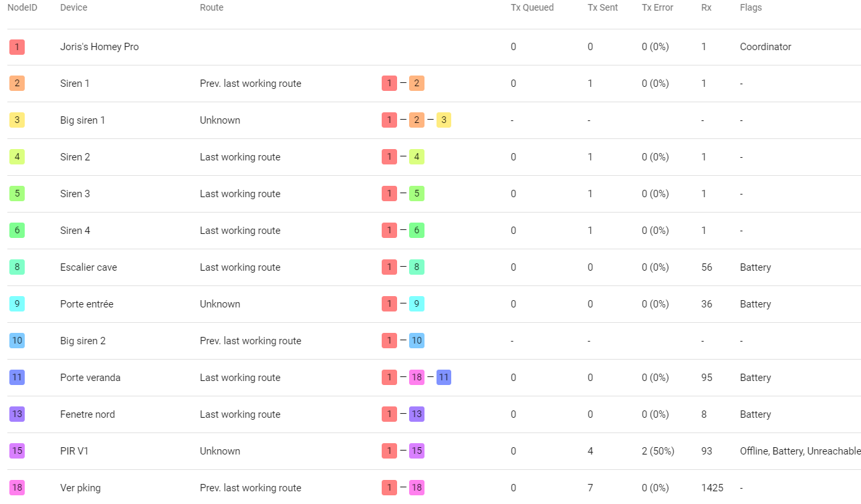Image resolution: width=861 pixels, height=504 pixels.
Task: Click NodeID badge 15 beside PIR V1
Action: 17,451
